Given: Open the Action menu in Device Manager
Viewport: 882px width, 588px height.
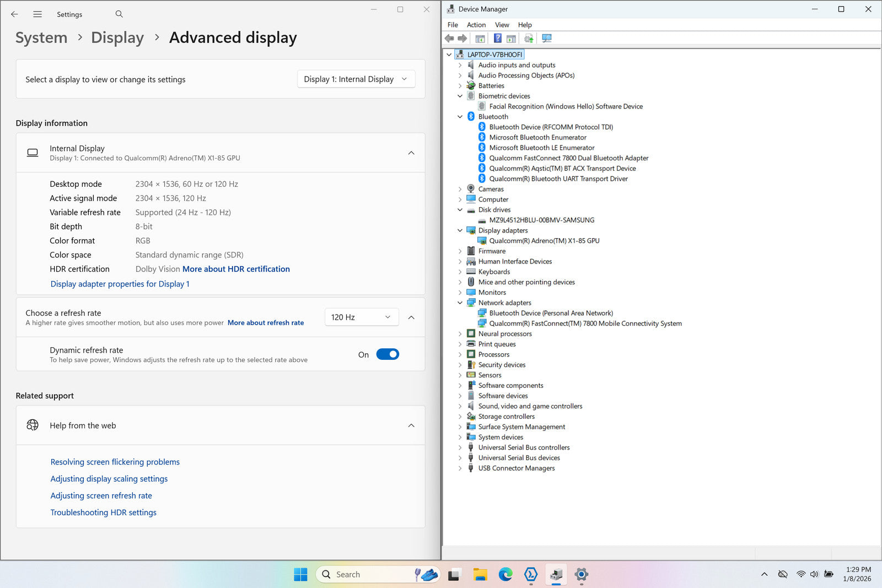Looking at the screenshot, I should click(x=476, y=25).
